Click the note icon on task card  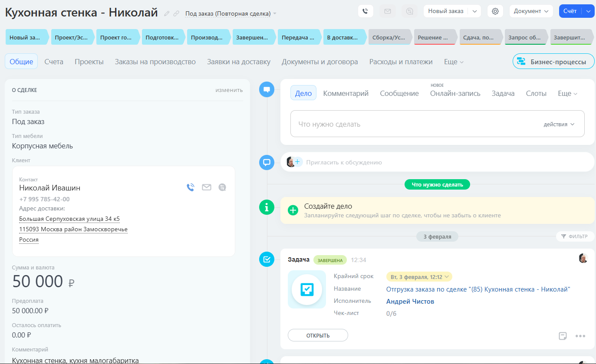click(x=563, y=336)
